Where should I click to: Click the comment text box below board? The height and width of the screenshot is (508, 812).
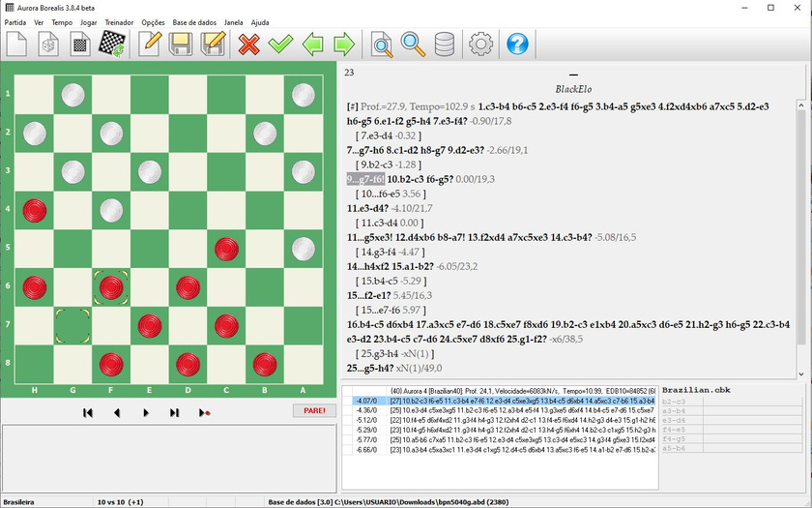(169, 457)
